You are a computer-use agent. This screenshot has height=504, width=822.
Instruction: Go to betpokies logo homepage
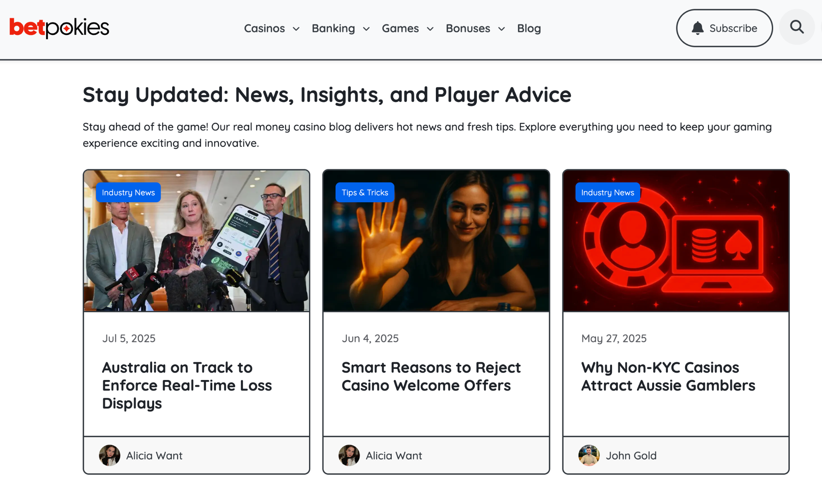[x=59, y=28]
